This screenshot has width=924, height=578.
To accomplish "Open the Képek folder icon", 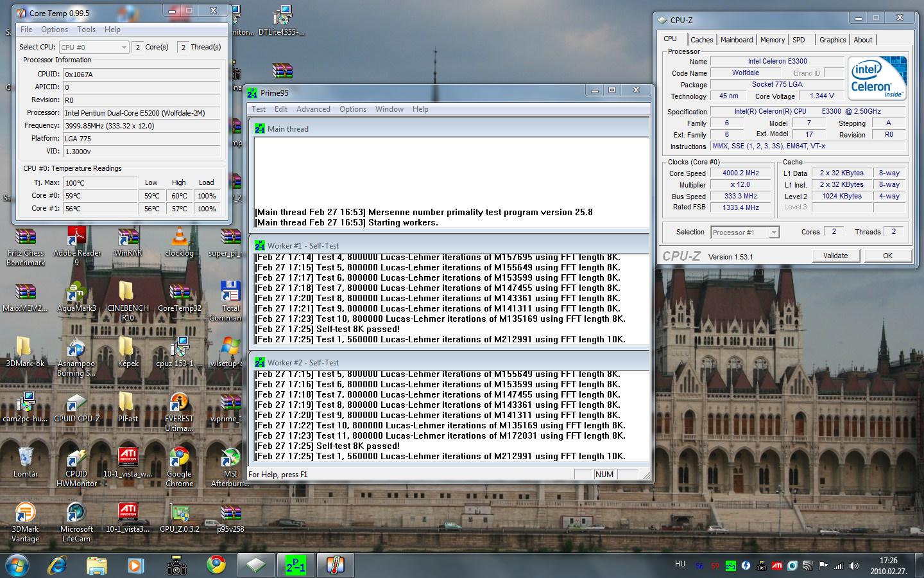I will (x=128, y=353).
